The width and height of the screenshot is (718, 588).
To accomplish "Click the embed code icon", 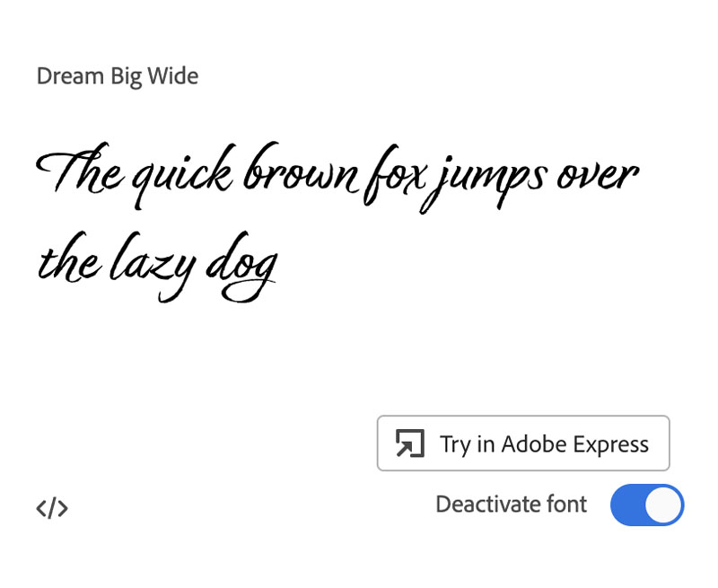I will point(52,508).
